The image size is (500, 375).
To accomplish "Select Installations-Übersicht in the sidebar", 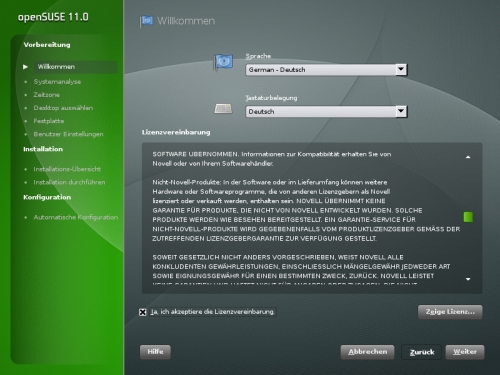I will (x=67, y=169).
